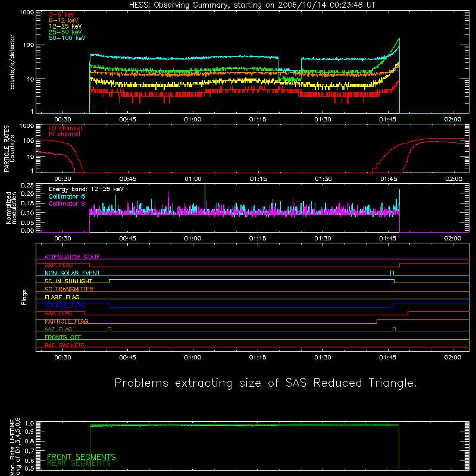Click the 00:45 tick below the flags plot

(127, 358)
